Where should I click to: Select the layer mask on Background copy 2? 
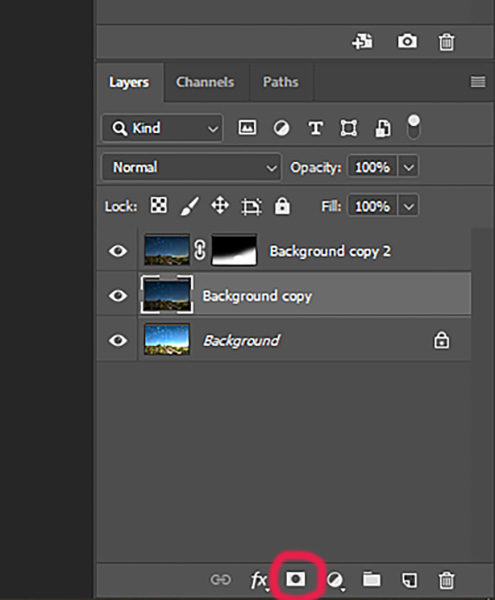(x=234, y=250)
